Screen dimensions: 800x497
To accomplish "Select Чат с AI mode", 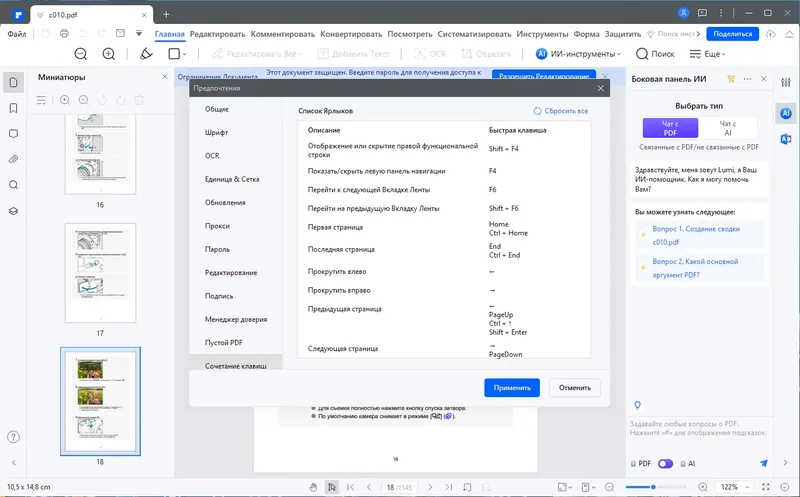I will [728, 128].
